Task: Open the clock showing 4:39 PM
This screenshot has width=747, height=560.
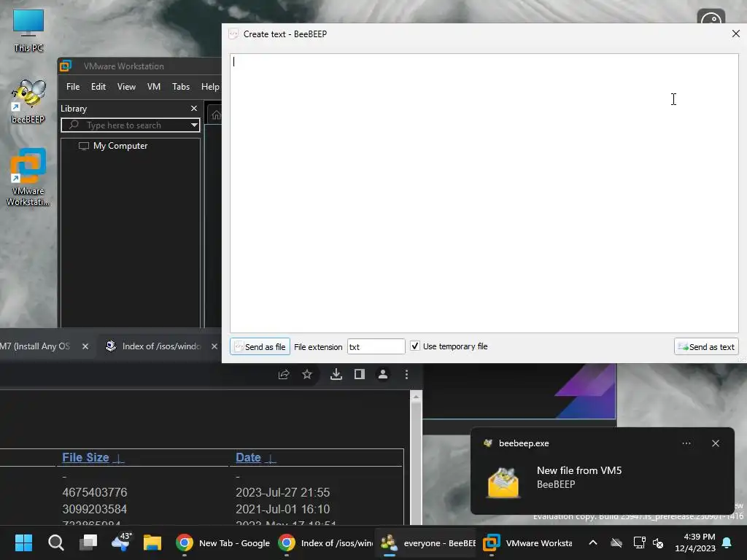Action: (695, 542)
